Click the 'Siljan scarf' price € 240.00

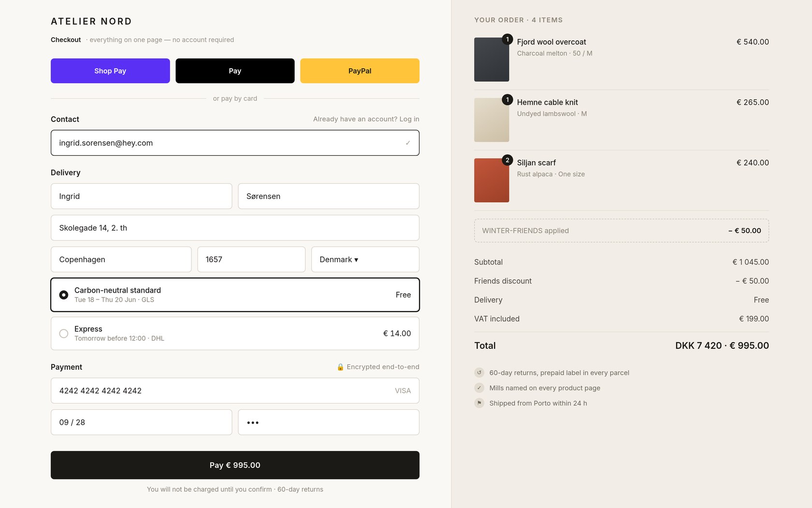(753, 163)
